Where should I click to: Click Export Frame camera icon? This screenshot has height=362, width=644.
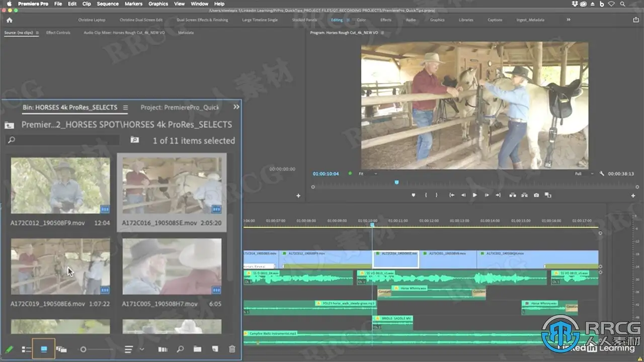click(536, 195)
